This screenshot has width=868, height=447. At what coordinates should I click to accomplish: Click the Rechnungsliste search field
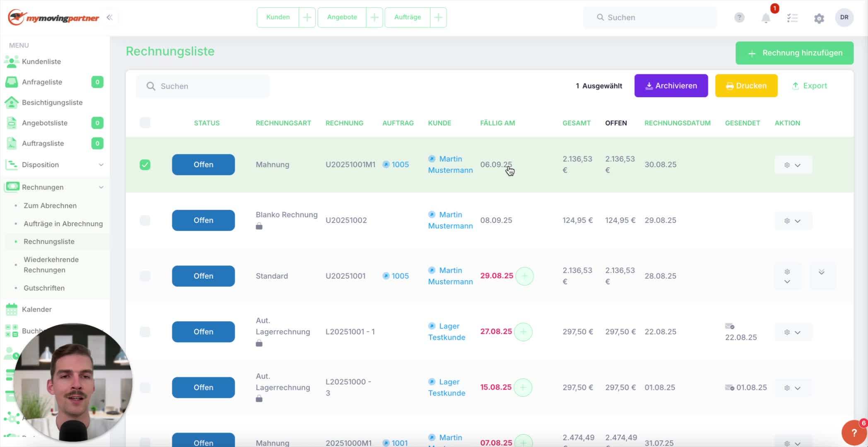pos(203,86)
